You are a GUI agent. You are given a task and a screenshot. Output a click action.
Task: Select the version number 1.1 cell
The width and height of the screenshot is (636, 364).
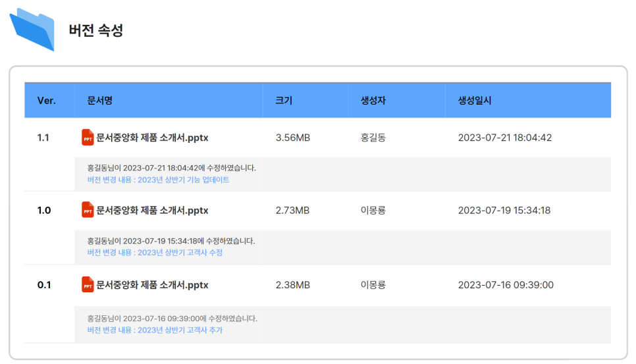(x=43, y=138)
